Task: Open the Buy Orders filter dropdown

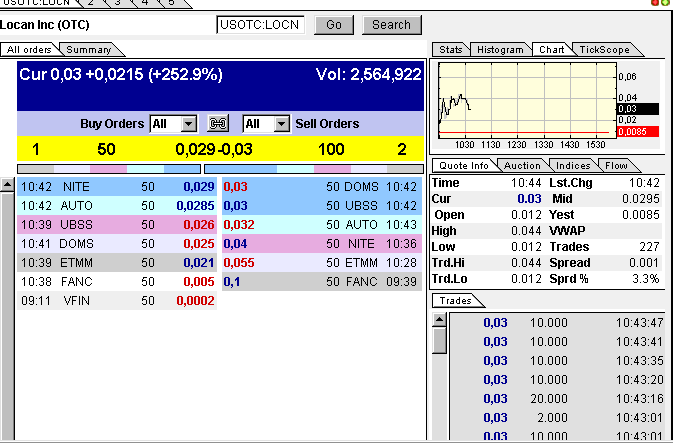Action: coord(188,124)
